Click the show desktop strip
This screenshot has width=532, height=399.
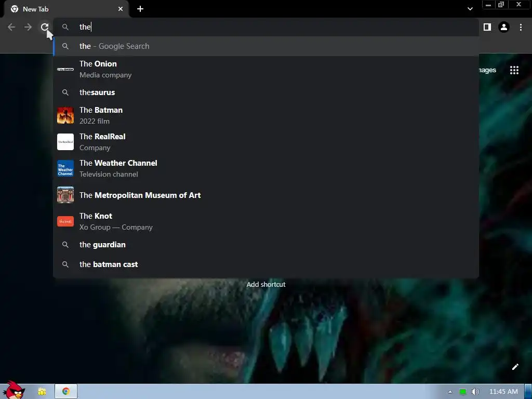pos(528,392)
